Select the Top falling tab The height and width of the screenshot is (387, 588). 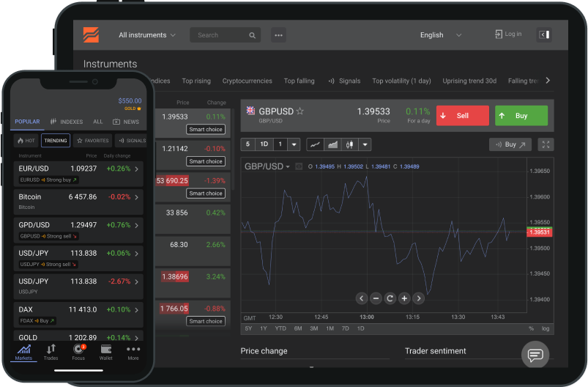pos(299,81)
